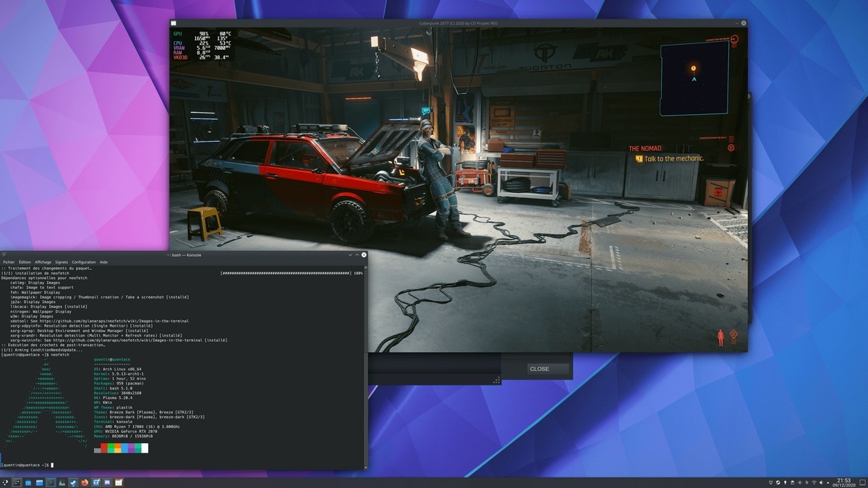The width and height of the screenshot is (868, 488).
Task: Click the yellow quest marker icon beside the objective
Action: point(639,158)
